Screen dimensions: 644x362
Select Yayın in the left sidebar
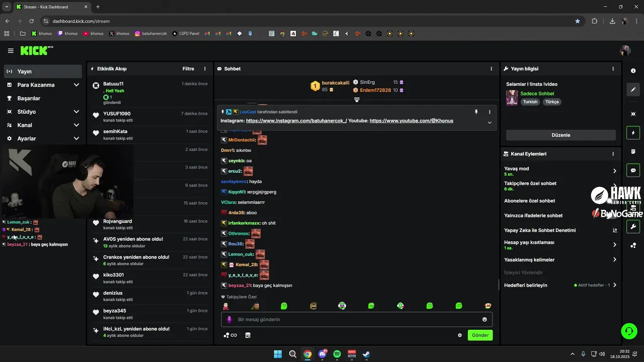[43, 71]
